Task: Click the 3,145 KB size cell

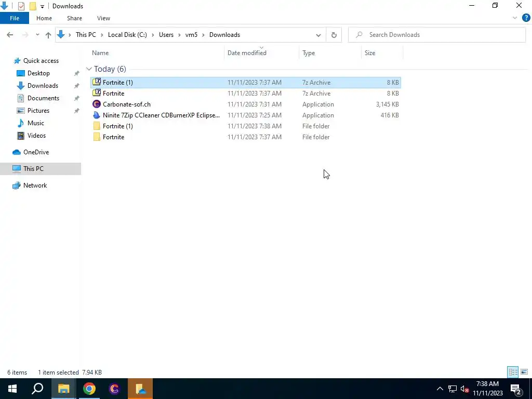Action: 387,104
